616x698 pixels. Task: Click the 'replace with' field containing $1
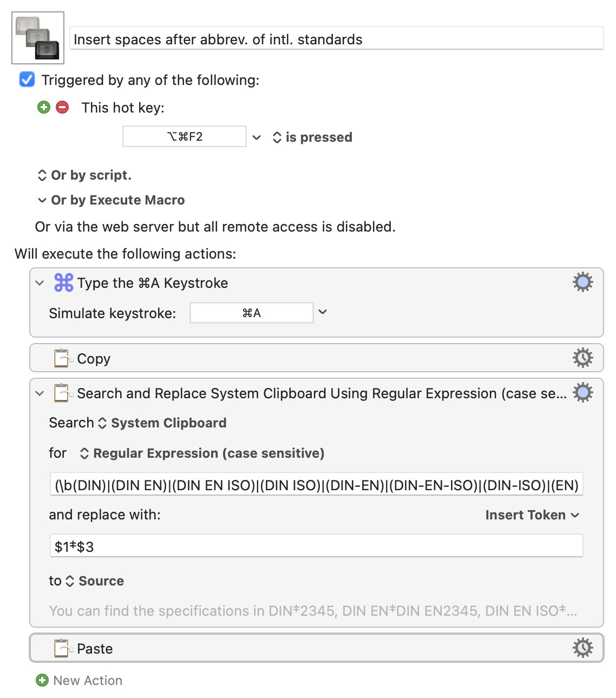(316, 546)
